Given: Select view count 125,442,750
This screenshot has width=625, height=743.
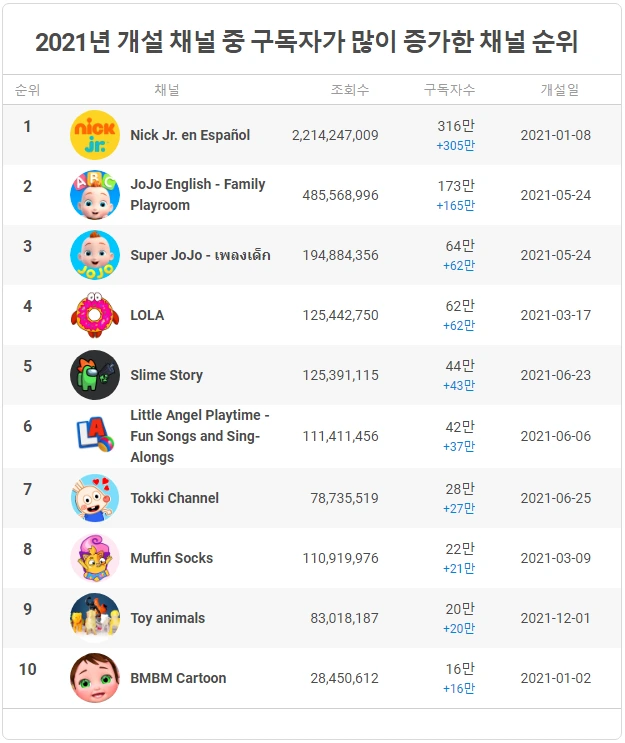Looking at the screenshot, I should click(x=341, y=315).
